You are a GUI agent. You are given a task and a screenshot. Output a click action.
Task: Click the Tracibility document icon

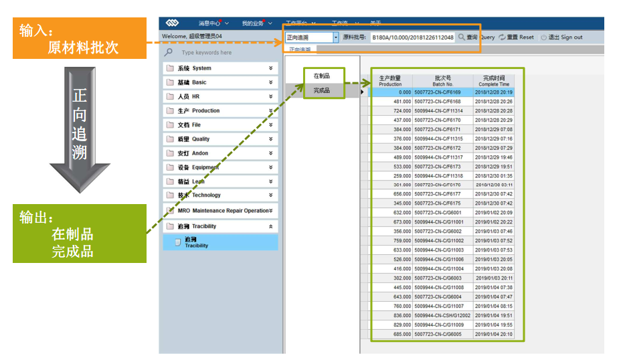pyautogui.click(x=177, y=242)
